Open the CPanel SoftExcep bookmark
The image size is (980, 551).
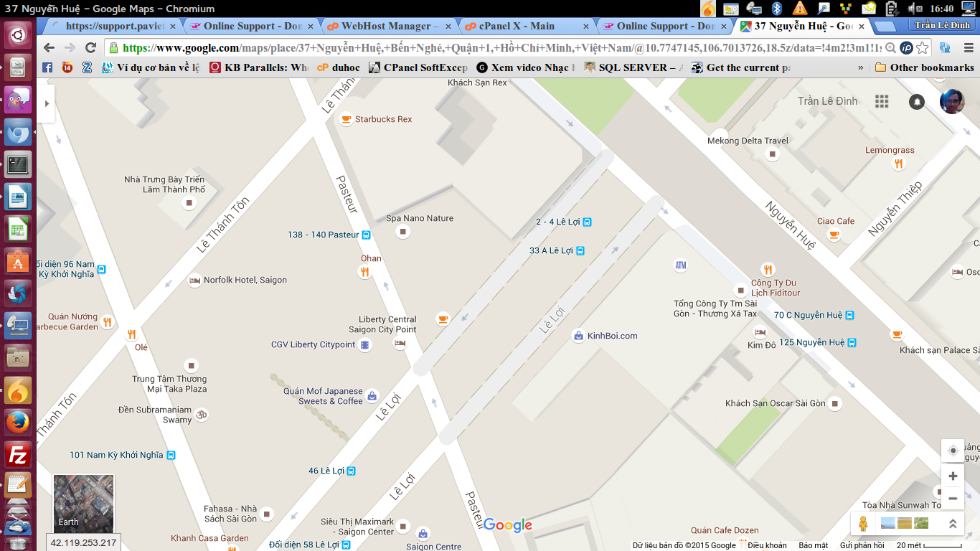pos(418,67)
